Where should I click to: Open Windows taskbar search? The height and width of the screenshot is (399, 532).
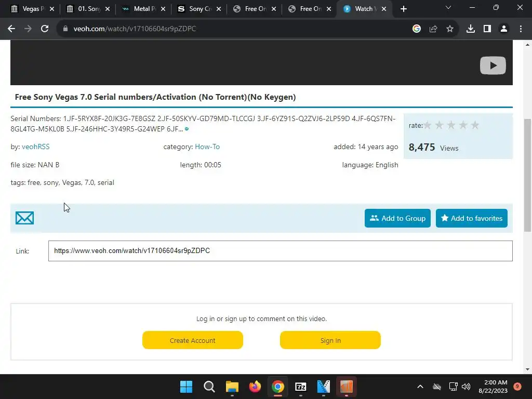(x=209, y=387)
